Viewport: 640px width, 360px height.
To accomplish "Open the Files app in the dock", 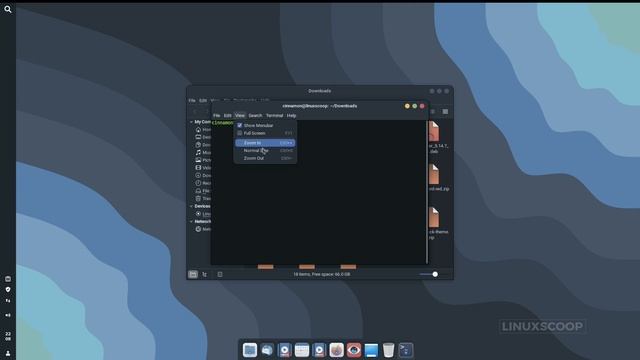I will (249, 350).
